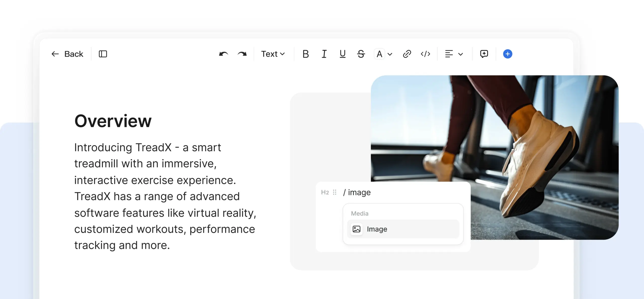Viewport: 644px width, 299px height.
Task: Click the inline code icon
Action: (425, 54)
